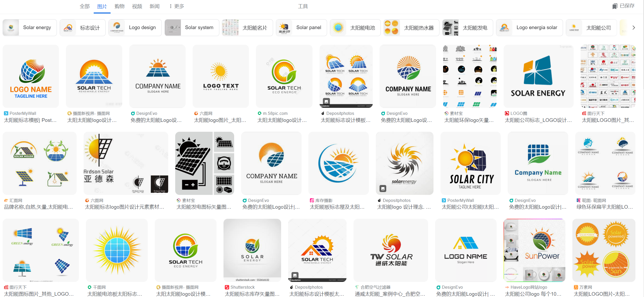Screen dimensions: 644x297
Task: Click the saved bookmark icon
Action: [614, 6]
